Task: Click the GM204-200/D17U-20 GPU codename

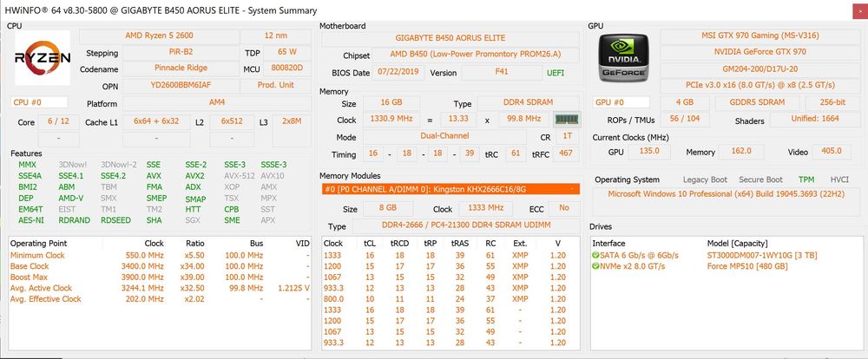Action: 759,69
